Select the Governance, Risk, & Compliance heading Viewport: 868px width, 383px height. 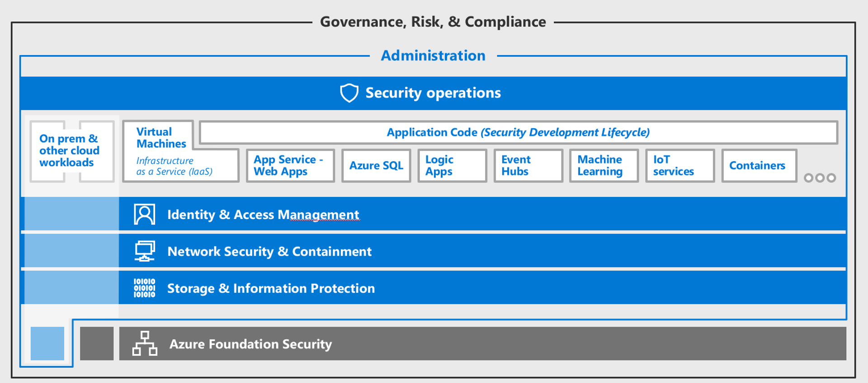(x=433, y=22)
